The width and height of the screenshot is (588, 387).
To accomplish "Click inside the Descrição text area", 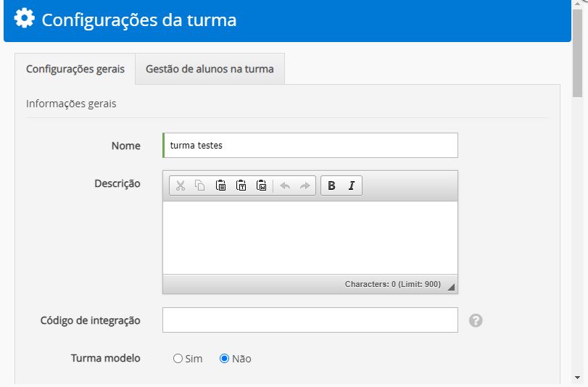I will pyautogui.click(x=310, y=237).
